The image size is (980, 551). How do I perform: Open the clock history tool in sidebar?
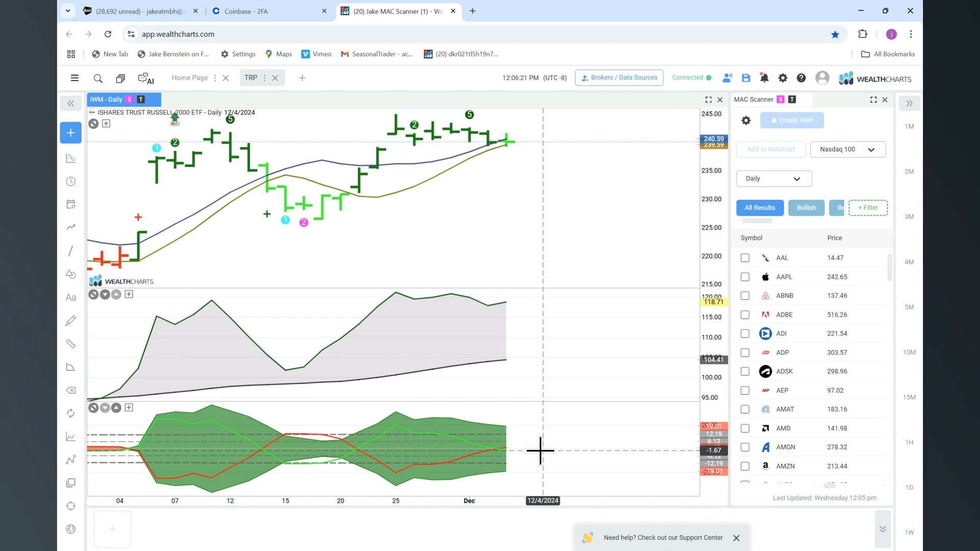click(x=70, y=182)
